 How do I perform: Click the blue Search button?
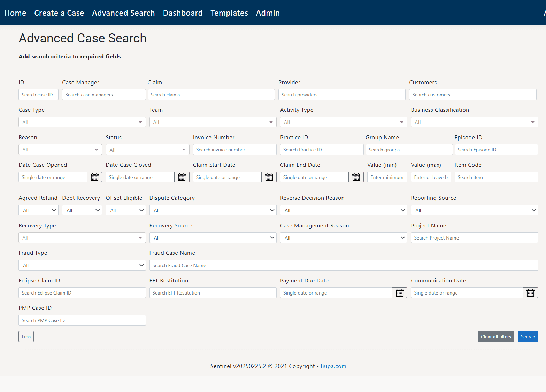[528, 337]
